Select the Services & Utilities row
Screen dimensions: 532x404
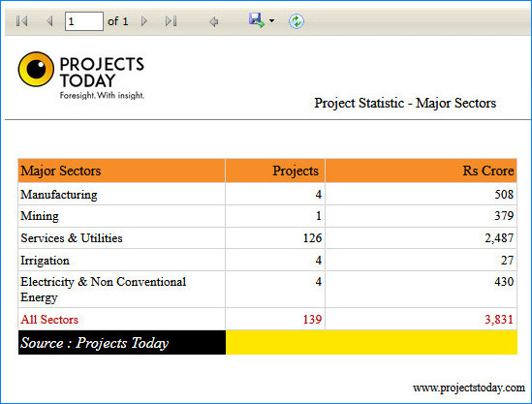(267, 237)
